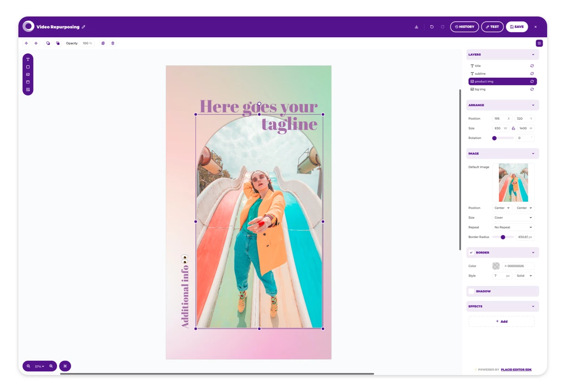Select the QR code tool
566x392 pixels.
tap(28, 90)
